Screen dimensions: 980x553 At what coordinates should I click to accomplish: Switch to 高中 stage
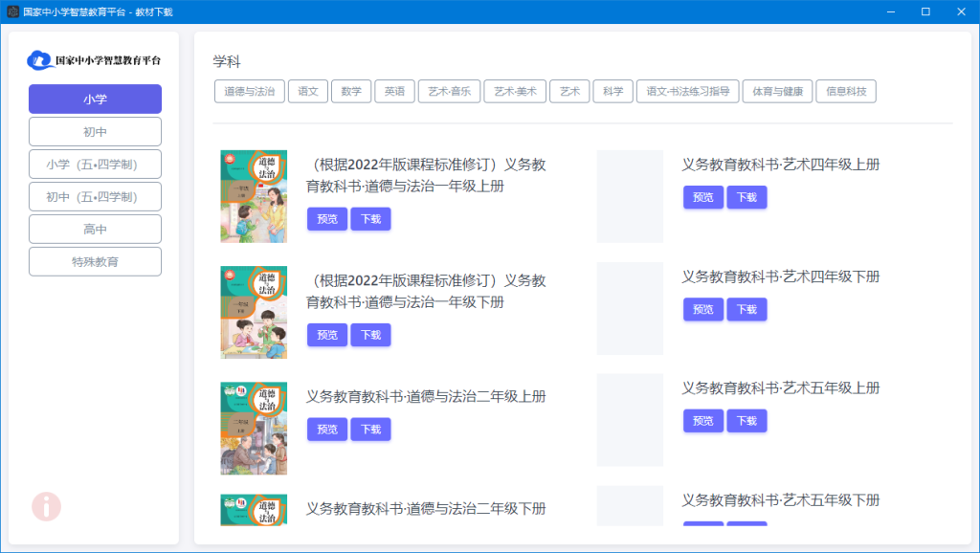95,230
